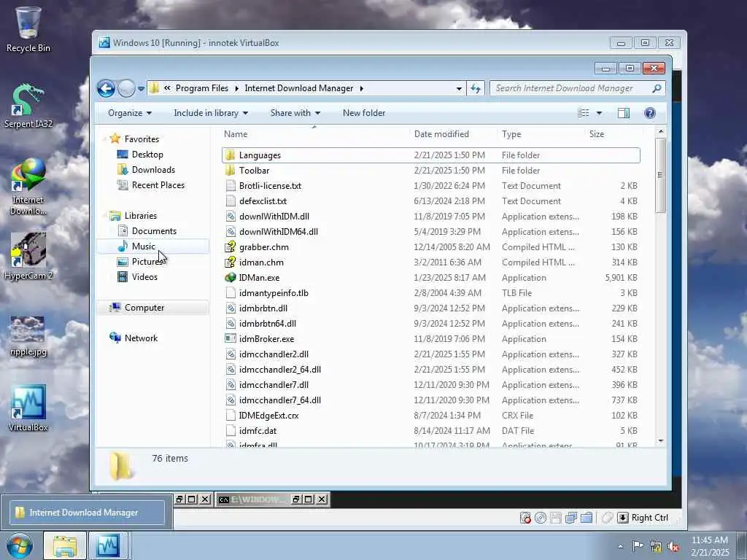Open the Windows Start orb

tap(19, 545)
